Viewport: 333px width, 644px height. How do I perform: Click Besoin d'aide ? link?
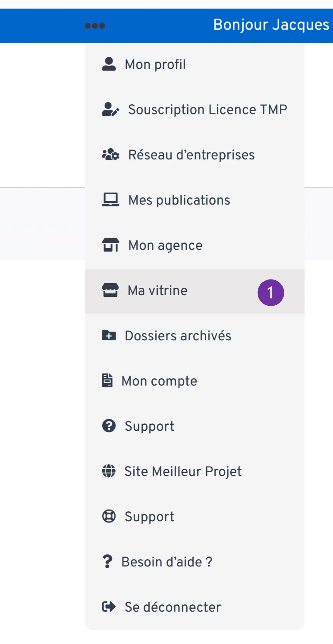click(167, 562)
